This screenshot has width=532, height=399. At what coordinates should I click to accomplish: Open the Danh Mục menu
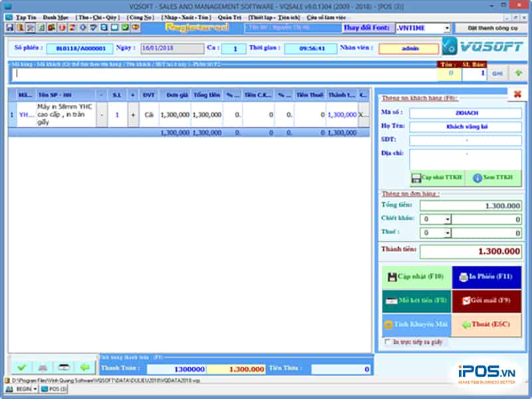point(55,17)
